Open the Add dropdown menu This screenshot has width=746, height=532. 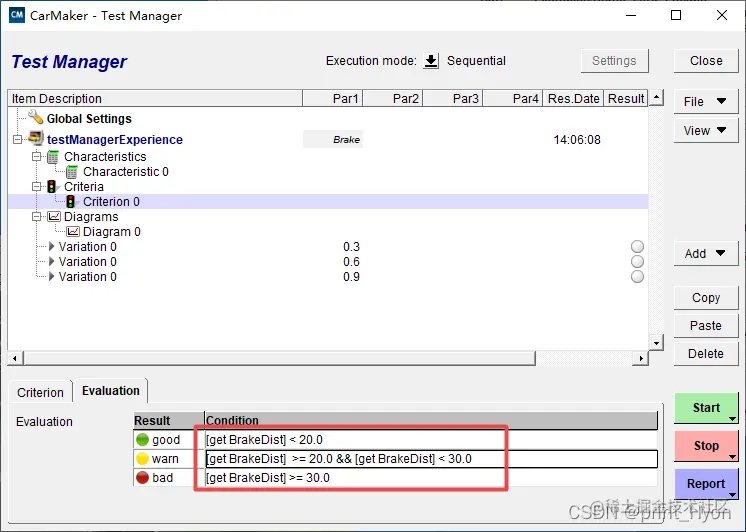706,254
